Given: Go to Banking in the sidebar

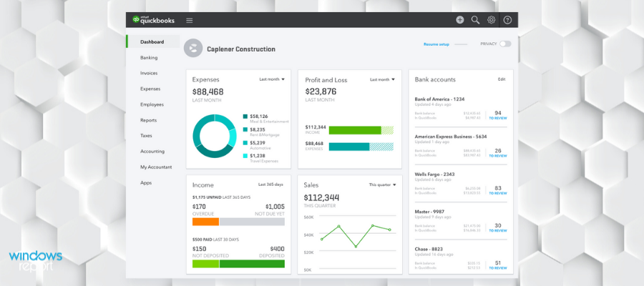Looking at the screenshot, I should (x=149, y=57).
